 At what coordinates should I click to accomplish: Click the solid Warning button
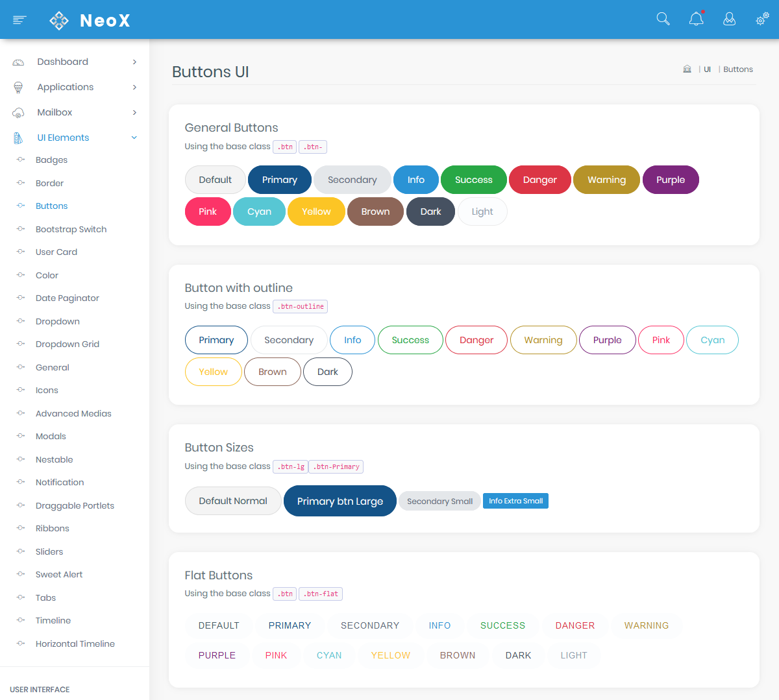607,180
